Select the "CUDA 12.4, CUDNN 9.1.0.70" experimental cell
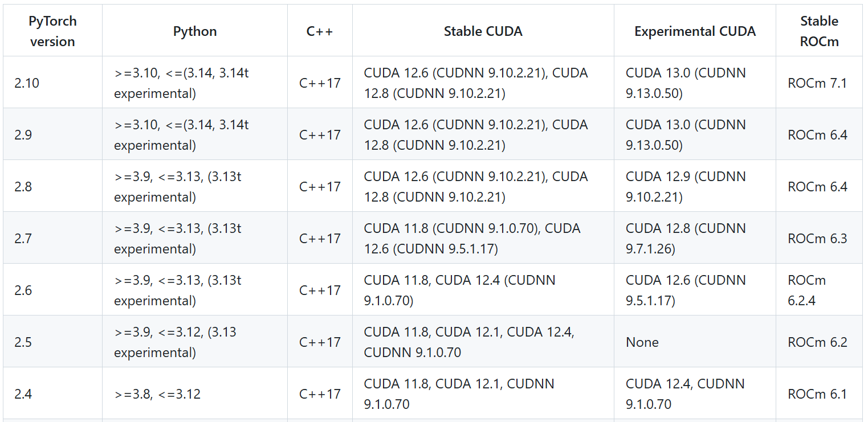 (685, 394)
